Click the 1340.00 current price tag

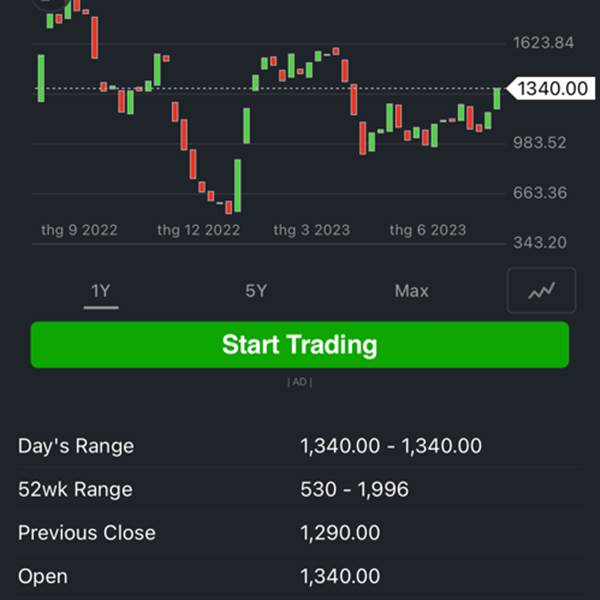pyautogui.click(x=552, y=89)
